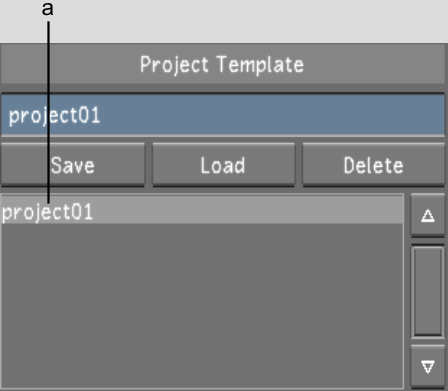Click the vertical scrollbar thumb
448x391 pixels.
pyautogui.click(x=428, y=291)
